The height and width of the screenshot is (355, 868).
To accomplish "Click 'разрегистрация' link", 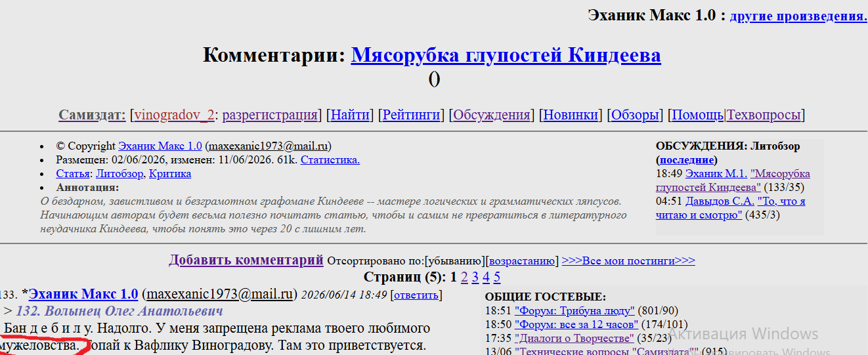I will pos(270,115).
